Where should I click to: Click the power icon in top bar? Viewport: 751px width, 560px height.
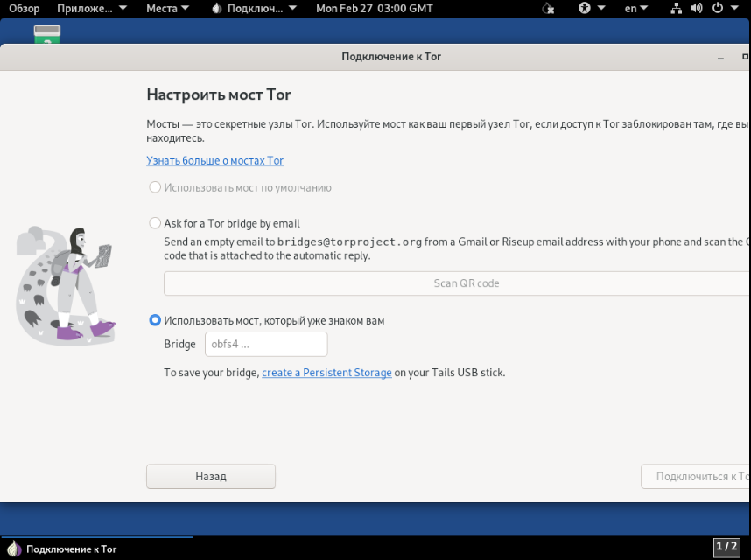(718, 8)
